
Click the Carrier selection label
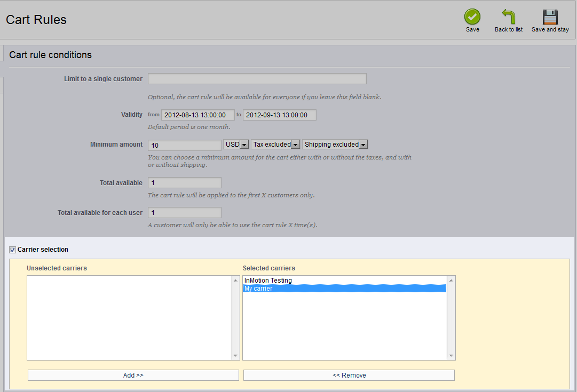[x=43, y=250]
